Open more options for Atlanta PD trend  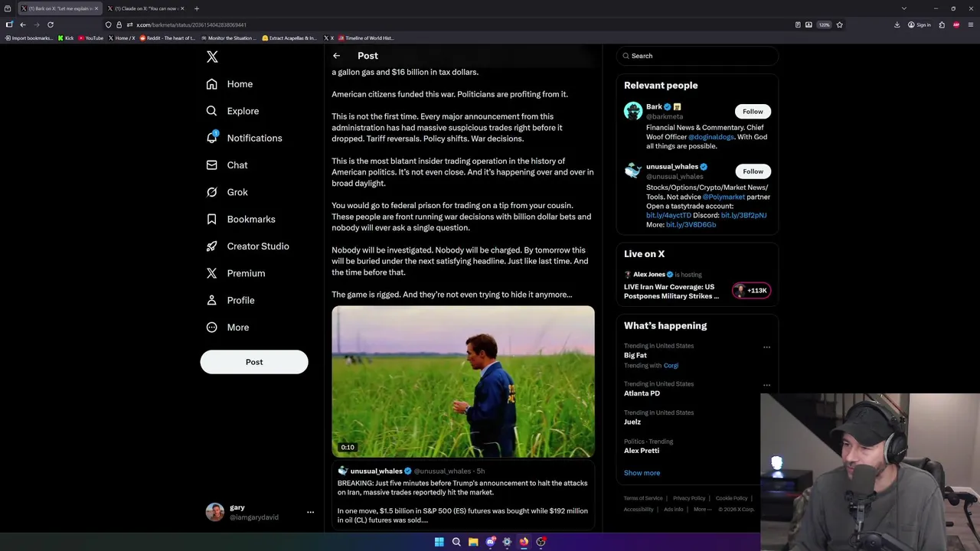[x=766, y=385]
